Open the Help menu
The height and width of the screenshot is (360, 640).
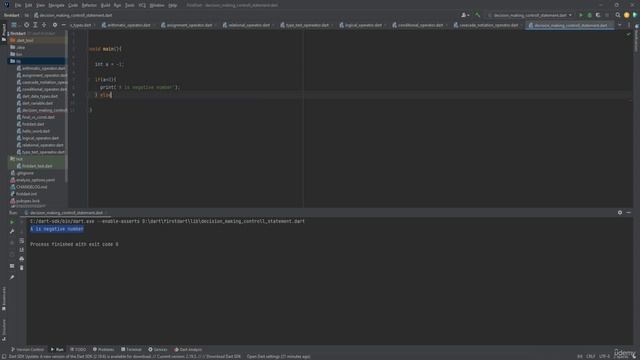[173, 5]
